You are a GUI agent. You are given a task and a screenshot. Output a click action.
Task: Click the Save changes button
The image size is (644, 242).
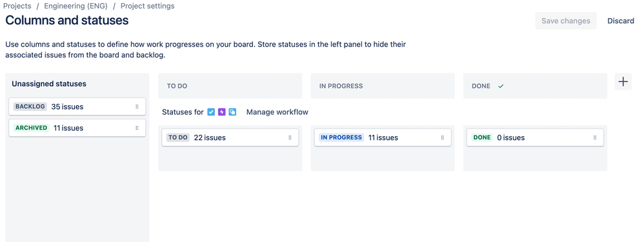point(565,21)
